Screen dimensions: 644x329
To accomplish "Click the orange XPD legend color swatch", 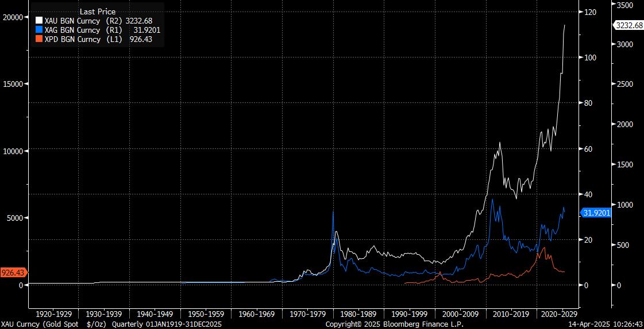I will 39,39.
